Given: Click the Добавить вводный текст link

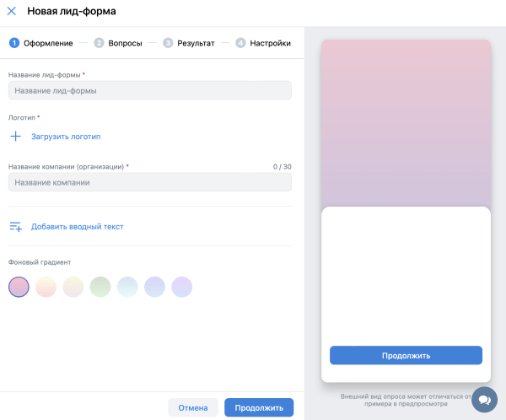Looking at the screenshot, I should [77, 226].
